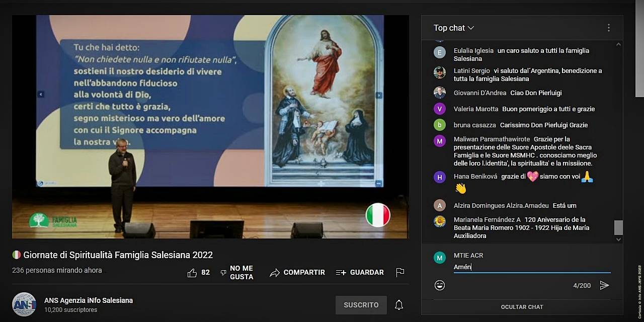Open ANS Agenzia iNfo Salesiana channel avatar
Screen dimensions: 644x322
pyautogui.click(x=24, y=304)
